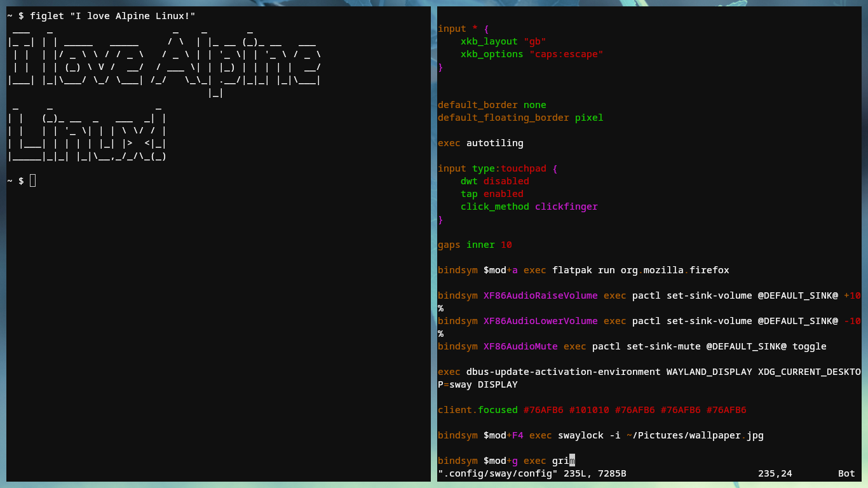Click org.mozilla.firefox in the bindsym line

click(675, 270)
